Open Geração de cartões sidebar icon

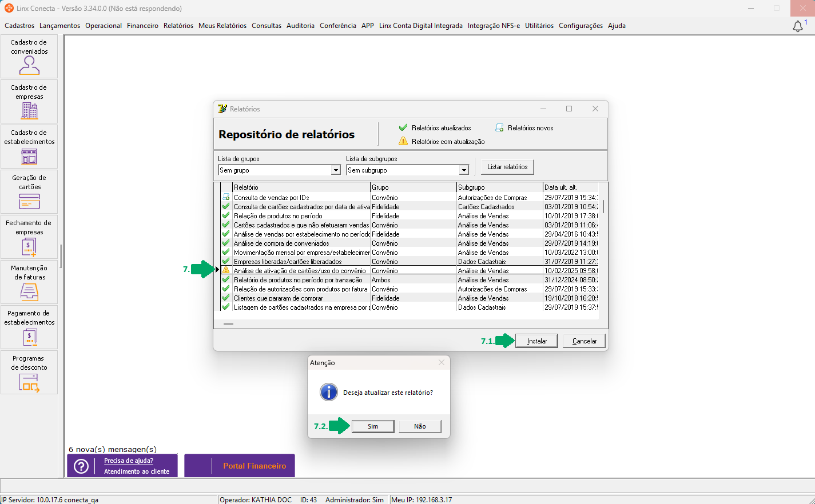(x=29, y=201)
